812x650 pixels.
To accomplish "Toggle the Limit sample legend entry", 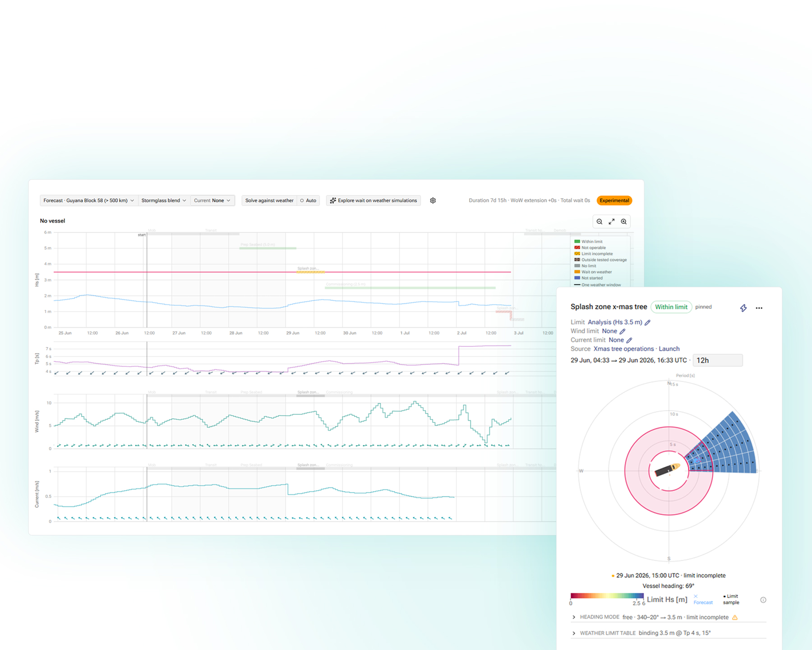I will click(731, 599).
